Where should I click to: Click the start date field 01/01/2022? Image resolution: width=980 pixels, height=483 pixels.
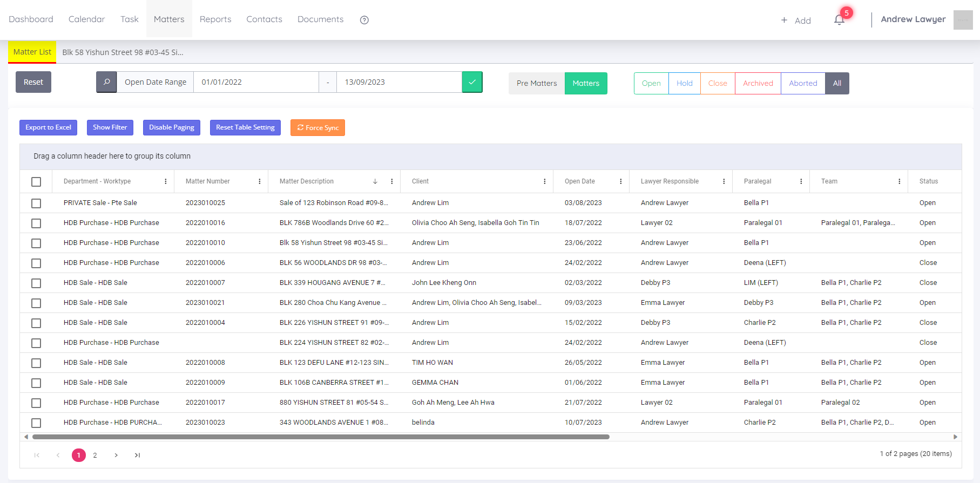pos(256,82)
